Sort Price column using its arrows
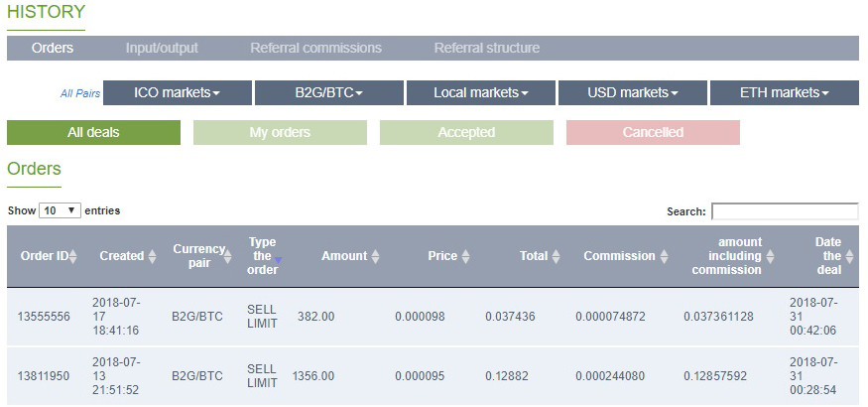This screenshot has height=407, width=868. (465, 256)
